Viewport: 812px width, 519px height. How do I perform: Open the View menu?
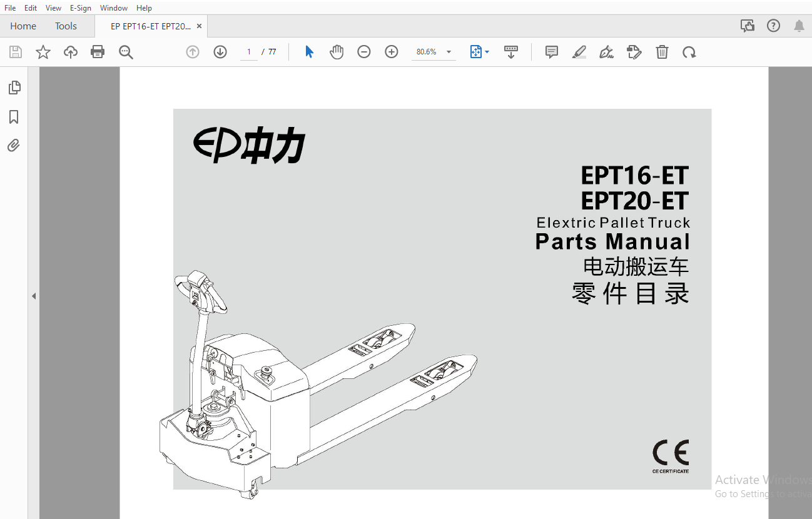[x=53, y=8]
